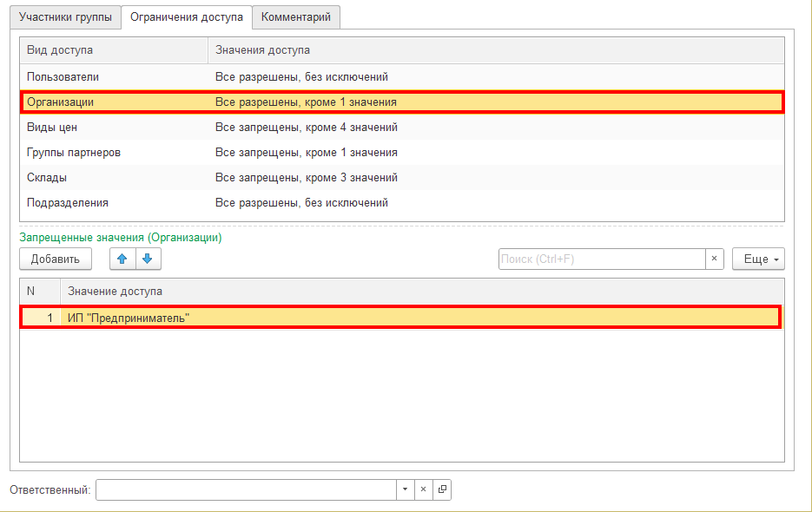Open the Ответственный record with open icon

[442, 489]
